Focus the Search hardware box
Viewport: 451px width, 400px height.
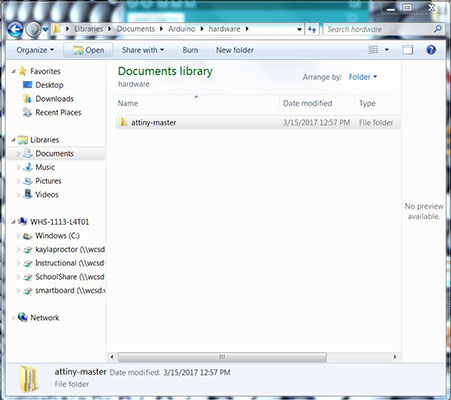click(x=379, y=29)
